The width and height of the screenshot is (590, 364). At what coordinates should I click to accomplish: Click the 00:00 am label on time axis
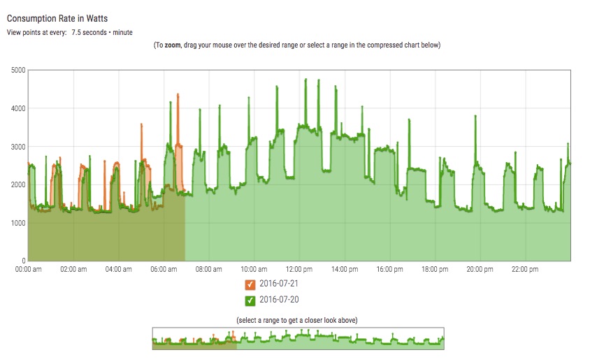tap(28, 269)
